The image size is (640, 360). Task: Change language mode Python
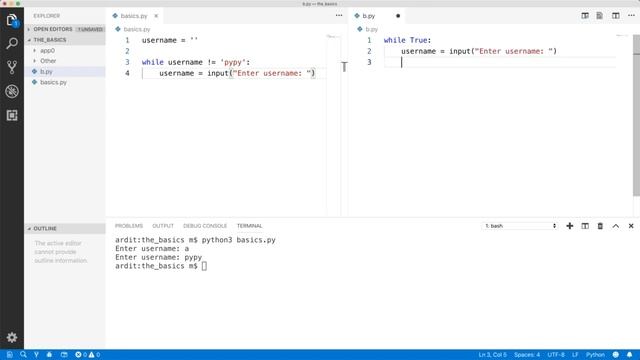coord(595,355)
